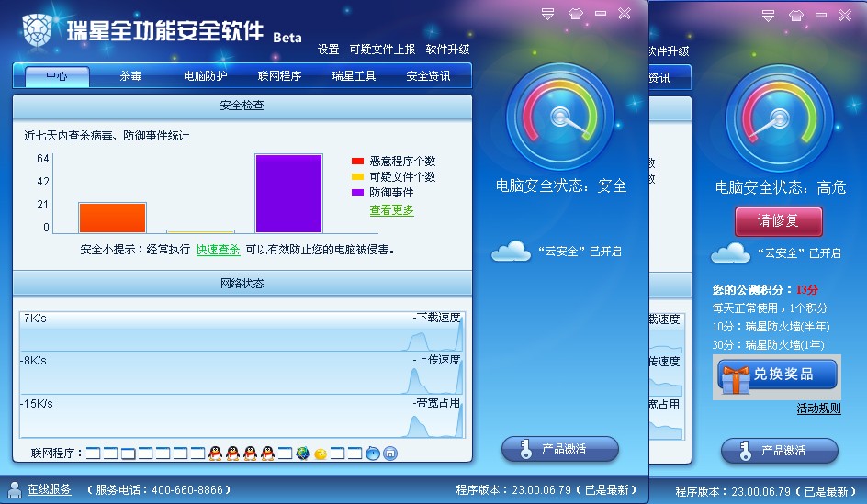This screenshot has height=504, width=867.
Task: Click the high-risk gauge in right window
Action: (779, 118)
